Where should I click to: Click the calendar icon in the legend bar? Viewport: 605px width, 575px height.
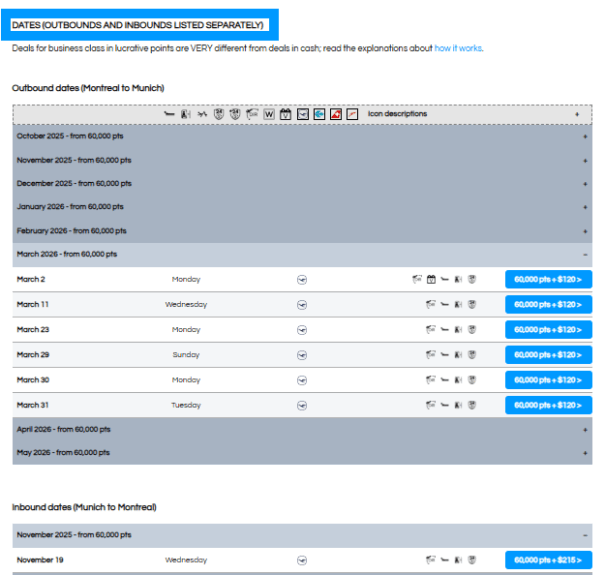pyautogui.click(x=285, y=114)
